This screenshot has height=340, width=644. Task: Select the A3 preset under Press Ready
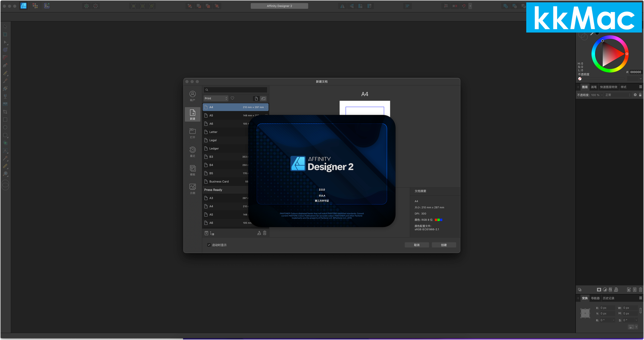(x=226, y=198)
